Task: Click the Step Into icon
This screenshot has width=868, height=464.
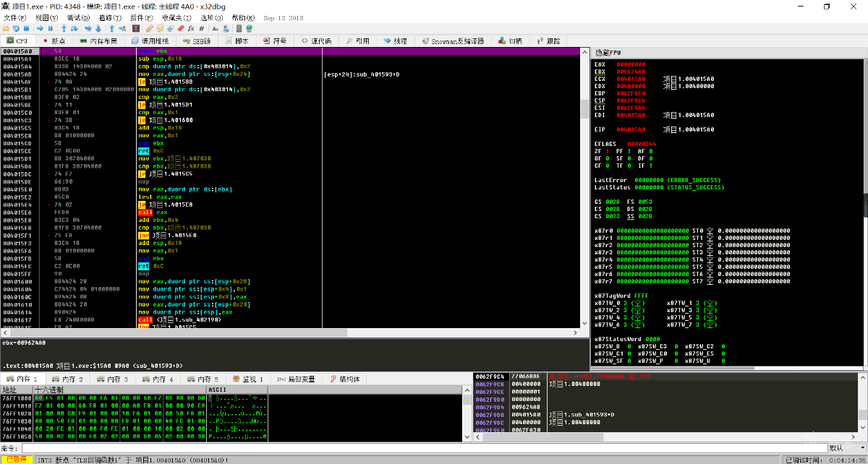Action: coord(64,28)
